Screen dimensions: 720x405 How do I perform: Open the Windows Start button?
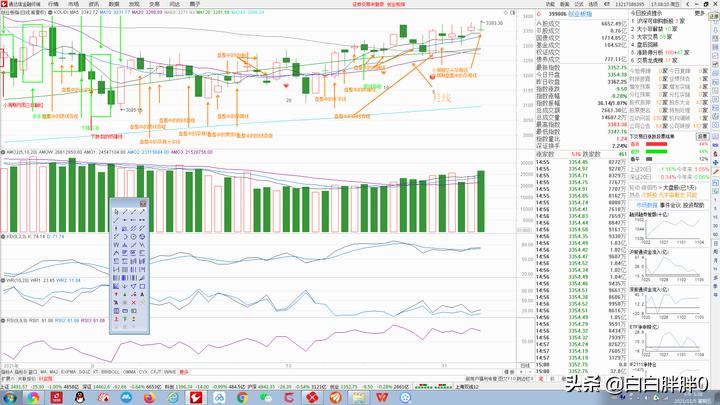(8, 398)
